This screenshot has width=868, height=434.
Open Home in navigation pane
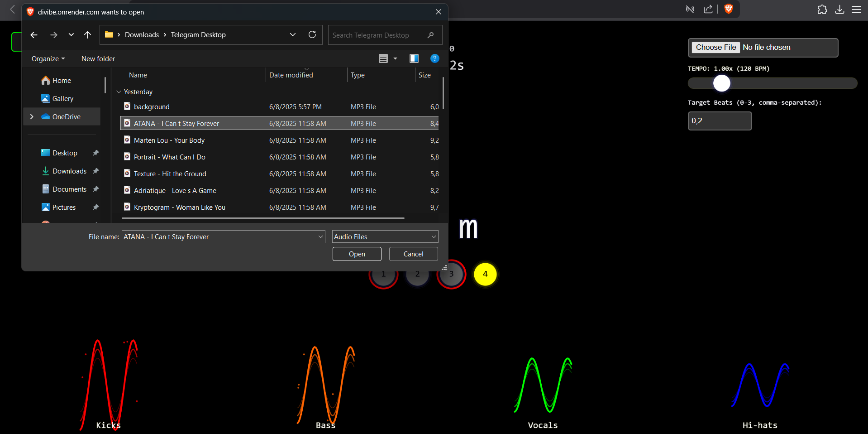point(62,81)
